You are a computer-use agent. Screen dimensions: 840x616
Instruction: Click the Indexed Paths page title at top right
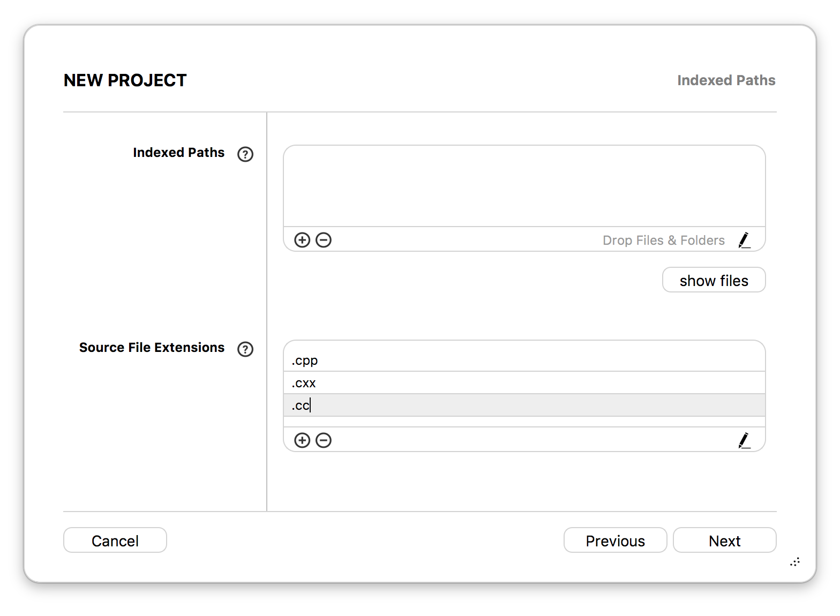click(x=726, y=80)
